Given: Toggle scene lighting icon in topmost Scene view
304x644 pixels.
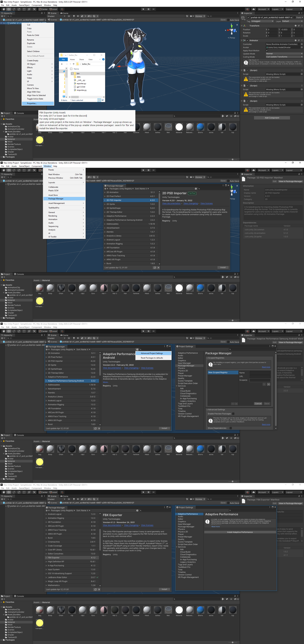Looking at the screenshot, I should click(74, 16).
